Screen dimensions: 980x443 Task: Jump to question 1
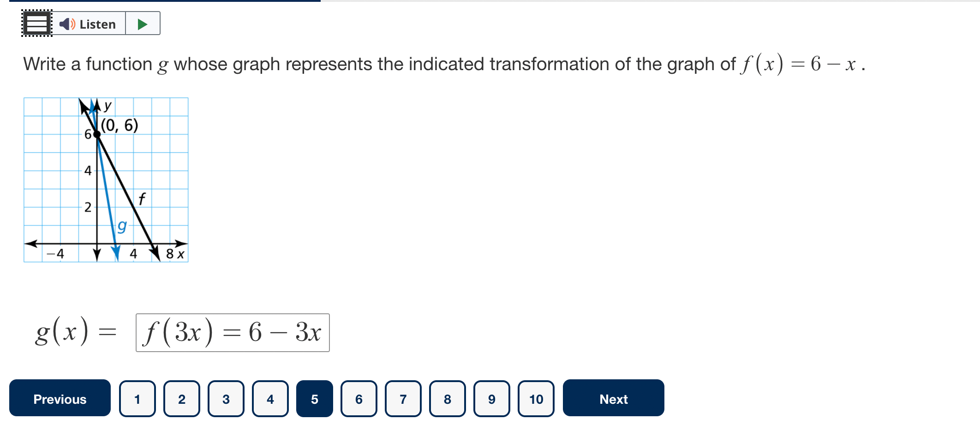pyautogui.click(x=137, y=399)
